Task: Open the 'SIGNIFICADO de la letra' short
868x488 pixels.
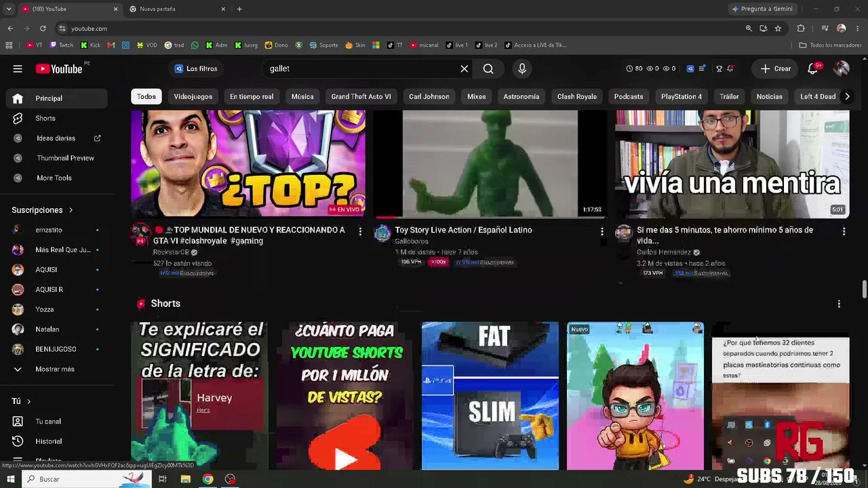Action: point(199,396)
